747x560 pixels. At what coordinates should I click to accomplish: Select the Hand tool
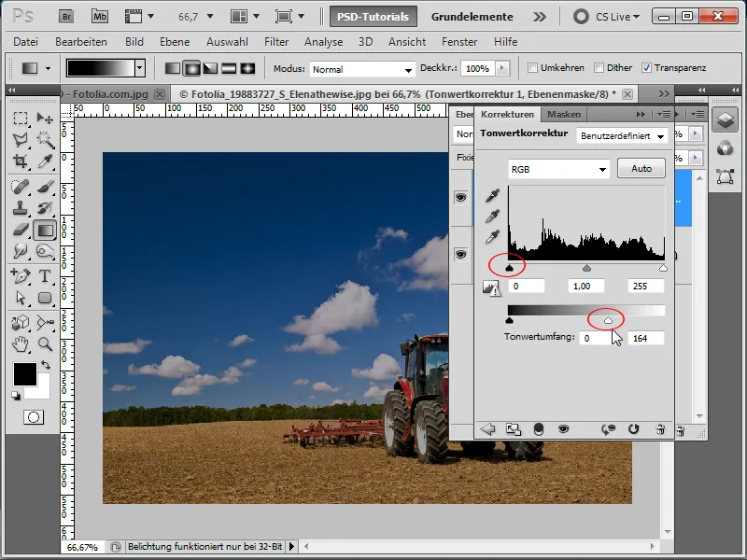[x=20, y=343]
